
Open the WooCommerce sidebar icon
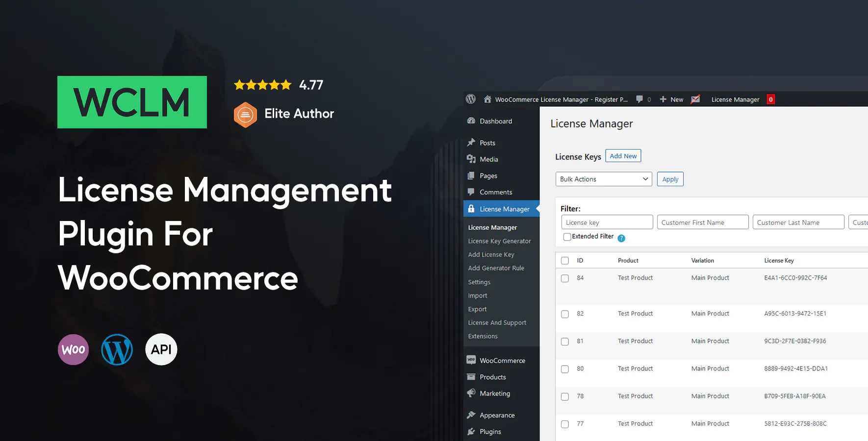coord(471,360)
